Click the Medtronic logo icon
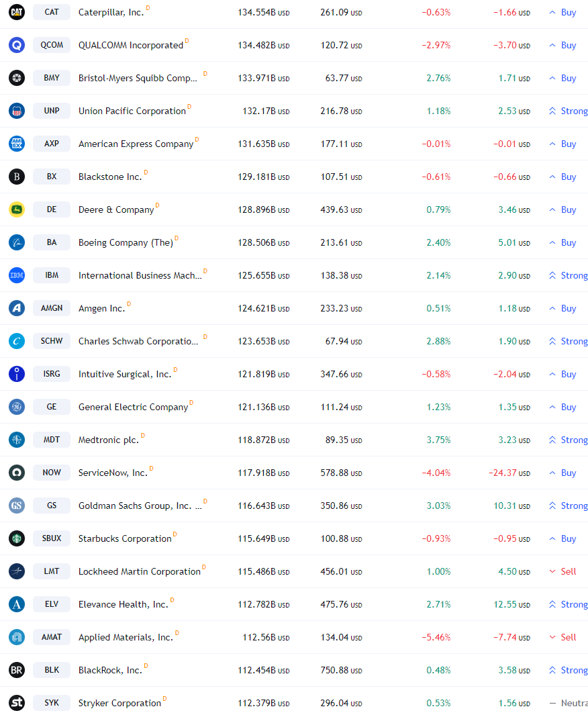588x719 pixels. (17, 440)
